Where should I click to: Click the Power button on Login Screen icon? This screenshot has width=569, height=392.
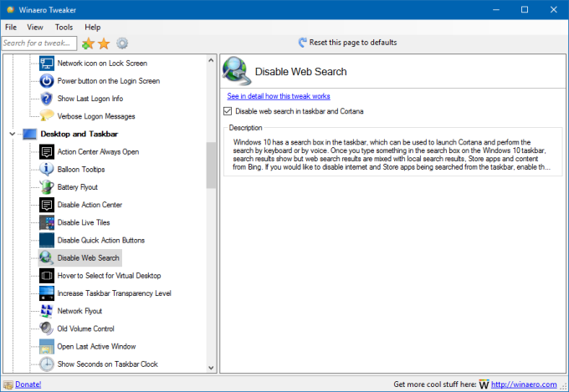pyautogui.click(x=47, y=81)
